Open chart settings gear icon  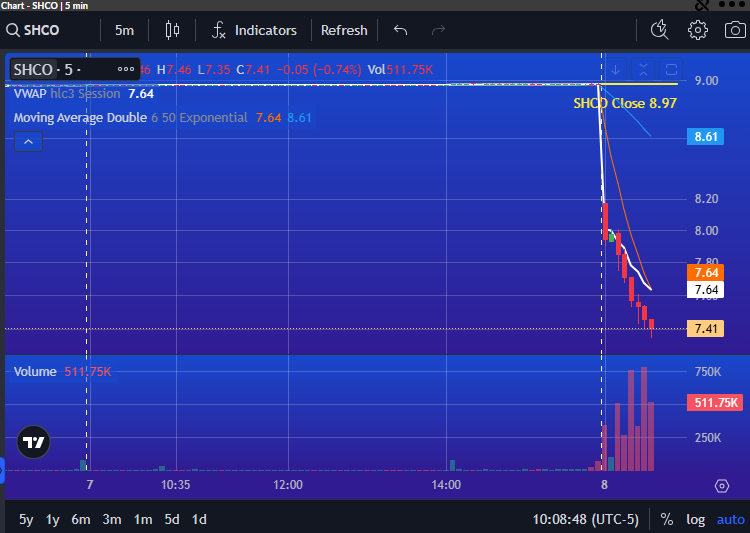[698, 30]
